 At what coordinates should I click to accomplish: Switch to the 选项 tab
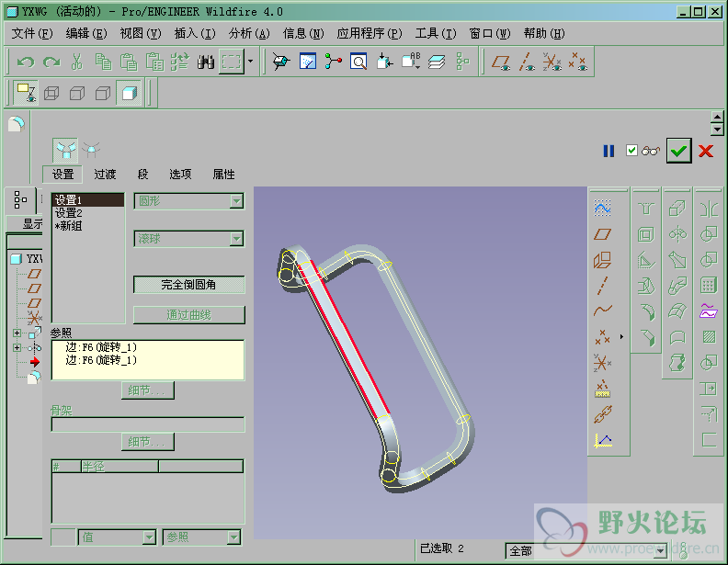(180, 174)
